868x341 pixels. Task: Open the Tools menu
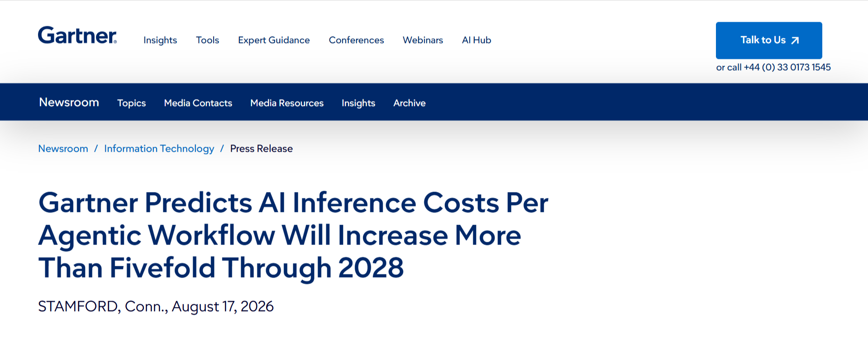[207, 40]
